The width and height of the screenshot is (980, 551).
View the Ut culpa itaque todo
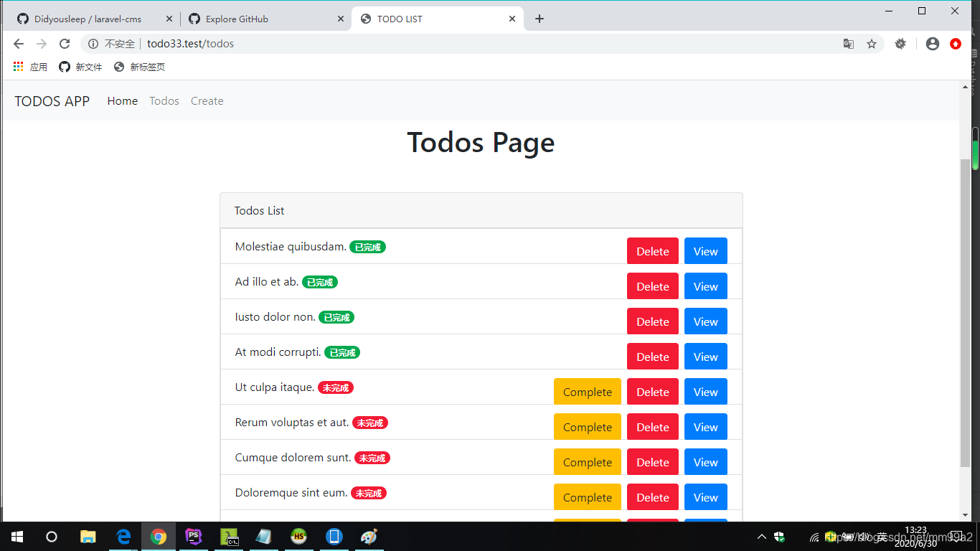(x=706, y=392)
